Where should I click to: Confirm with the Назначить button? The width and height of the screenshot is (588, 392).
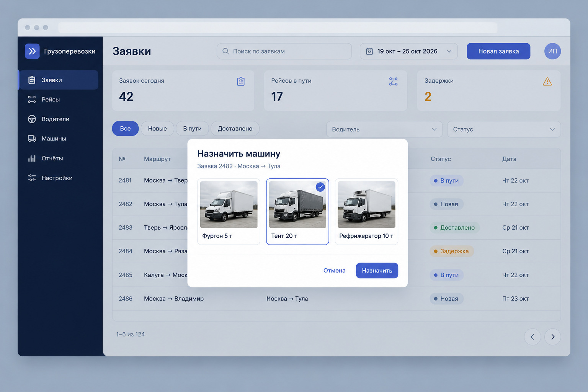click(x=377, y=271)
